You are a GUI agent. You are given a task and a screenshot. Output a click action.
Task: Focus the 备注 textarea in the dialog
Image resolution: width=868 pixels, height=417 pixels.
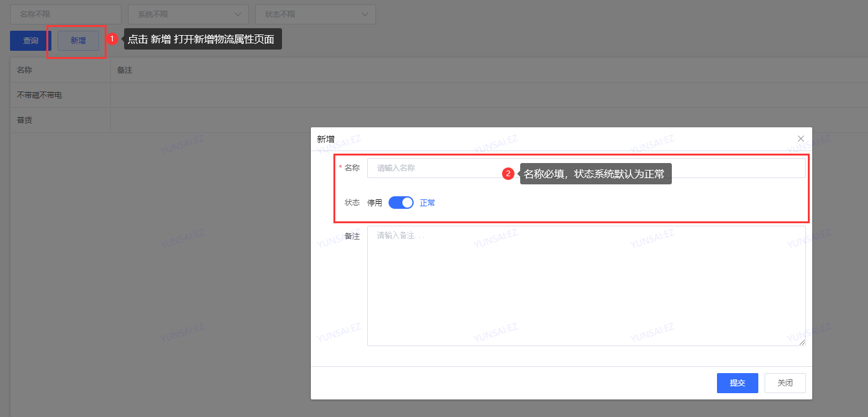point(586,285)
